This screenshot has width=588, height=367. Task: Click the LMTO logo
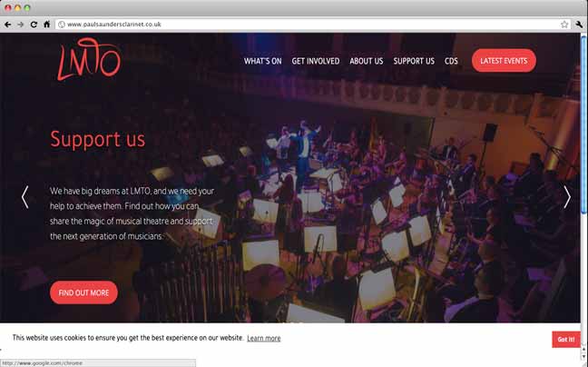[x=89, y=59]
